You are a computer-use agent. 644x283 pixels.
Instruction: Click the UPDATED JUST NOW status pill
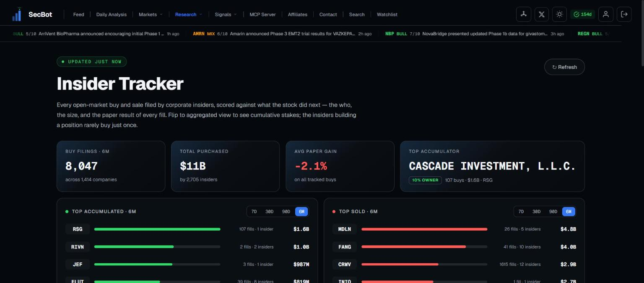(92, 62)
